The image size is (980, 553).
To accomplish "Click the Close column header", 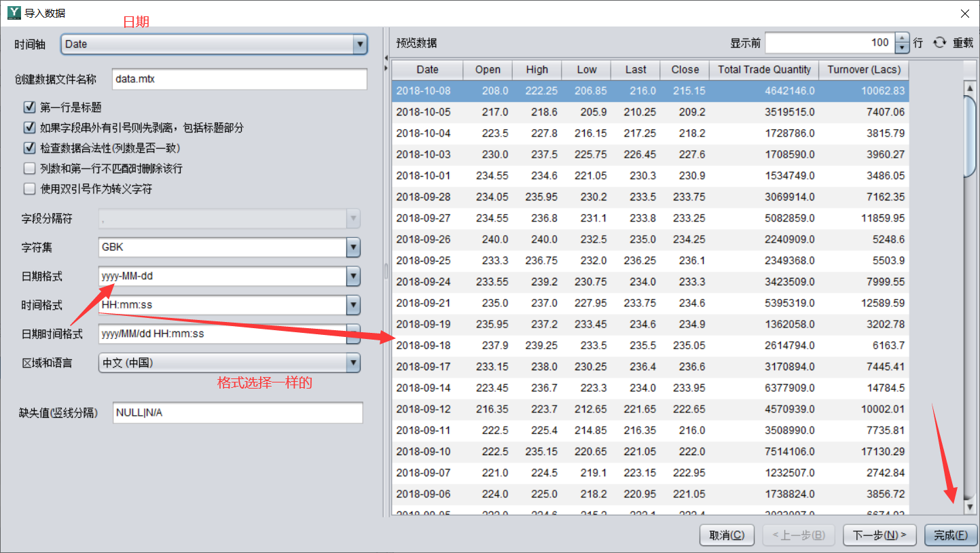I will click(685, 69).
